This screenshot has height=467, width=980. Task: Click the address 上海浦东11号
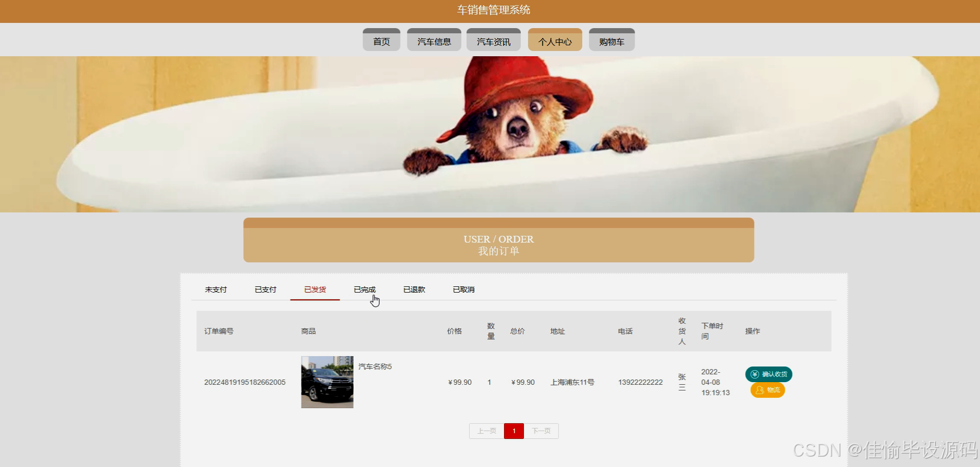coord(572,382)
